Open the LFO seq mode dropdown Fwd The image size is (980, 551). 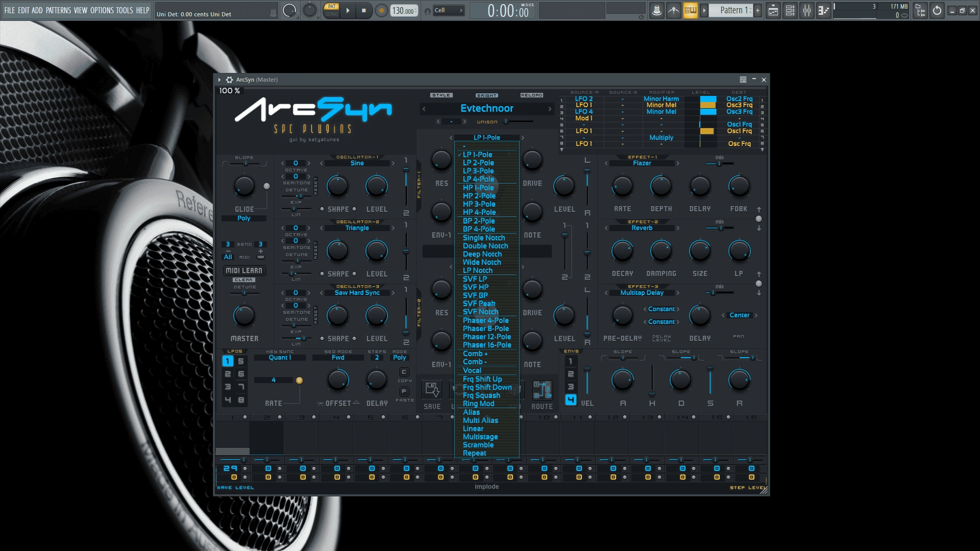coord(338,358)
